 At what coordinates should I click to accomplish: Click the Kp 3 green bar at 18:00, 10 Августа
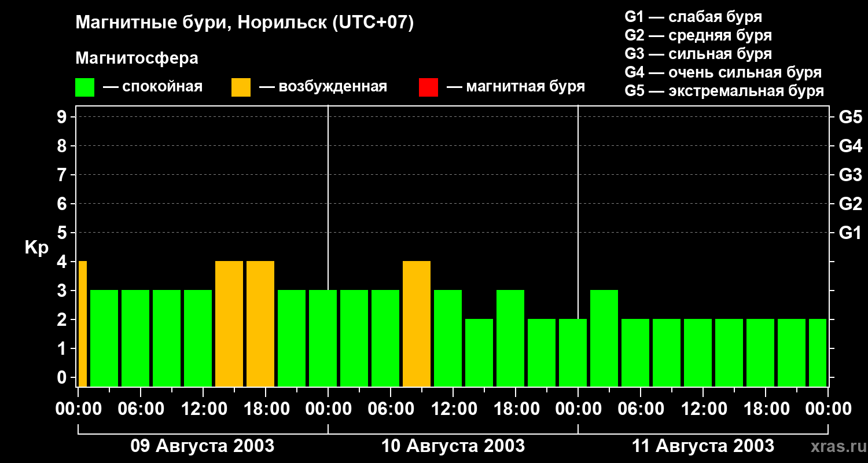pos(510,338)
